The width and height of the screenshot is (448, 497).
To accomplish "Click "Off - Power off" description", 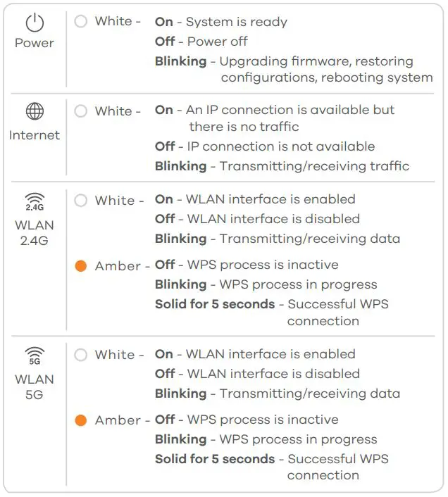I will pyautogui.click(x=201, y=42).
